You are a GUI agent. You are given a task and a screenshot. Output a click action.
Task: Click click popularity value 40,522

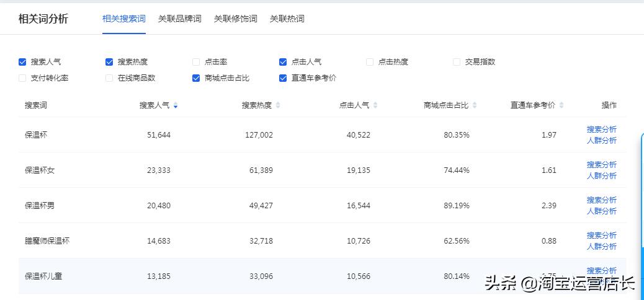(358, 135)
